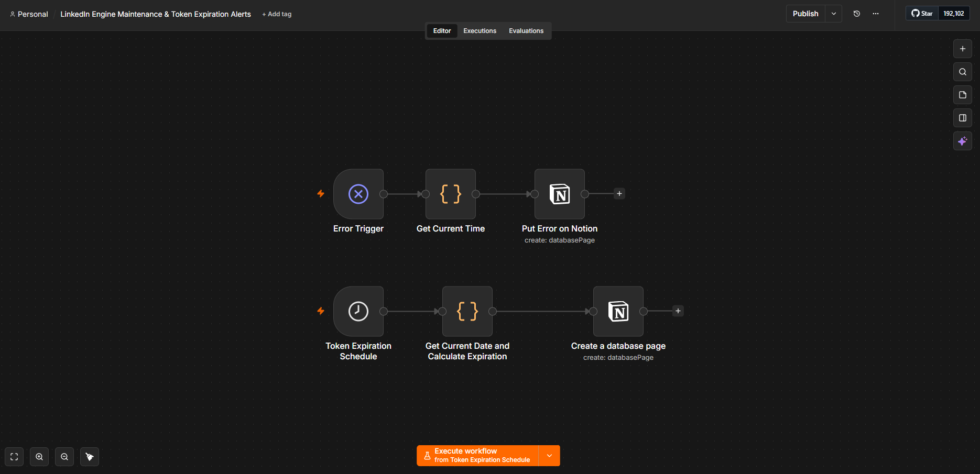Add a node after Put Error on Notion
980x474 pixels.
click(619, 194)
